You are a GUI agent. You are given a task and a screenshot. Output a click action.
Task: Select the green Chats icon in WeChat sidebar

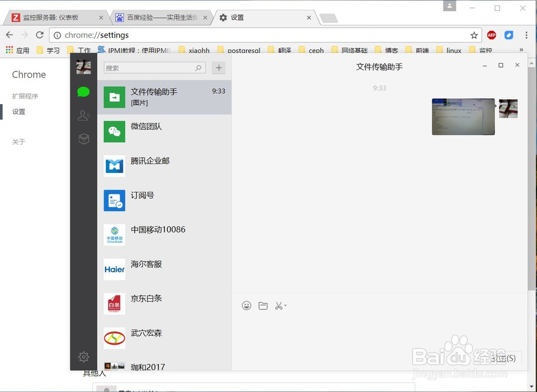tap(83, 92)
